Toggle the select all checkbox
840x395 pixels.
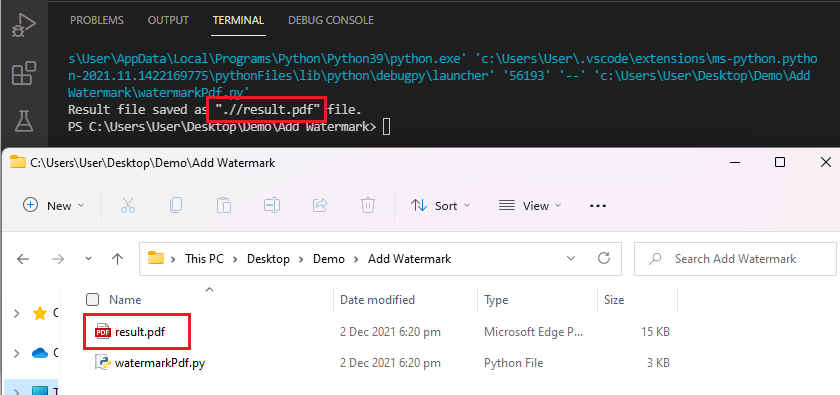tap(93, 300)
